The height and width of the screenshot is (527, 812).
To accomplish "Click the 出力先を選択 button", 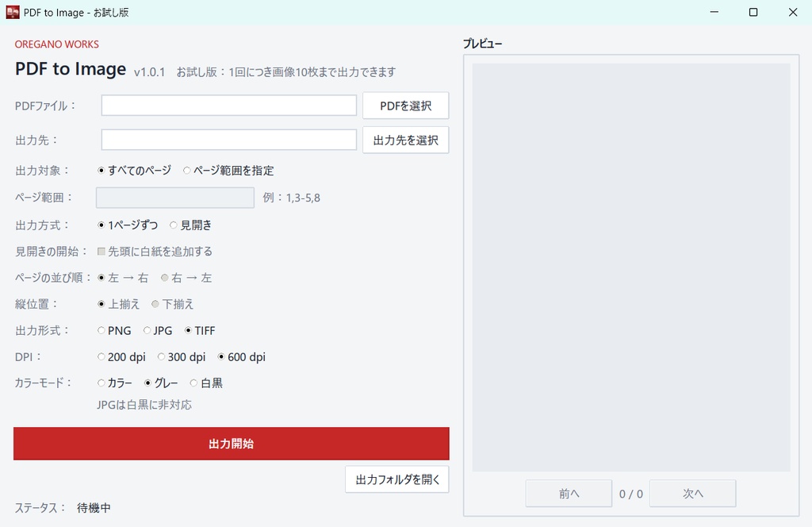I will pyautogui.click(x=405, y=140).
